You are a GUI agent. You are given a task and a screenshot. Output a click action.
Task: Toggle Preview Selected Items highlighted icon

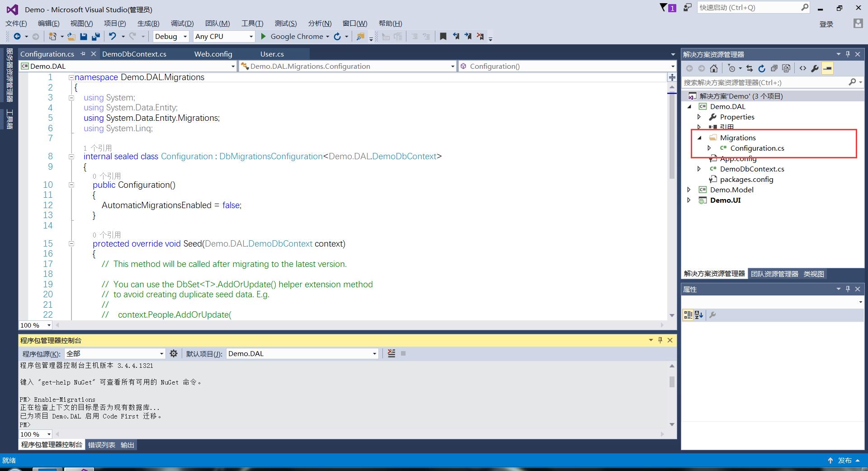click(827, 68)
